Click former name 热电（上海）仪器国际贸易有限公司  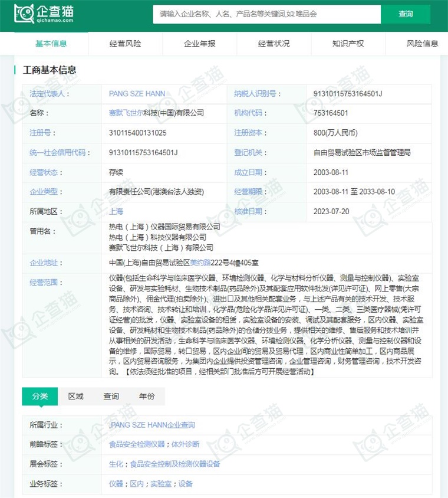point(164,227)
